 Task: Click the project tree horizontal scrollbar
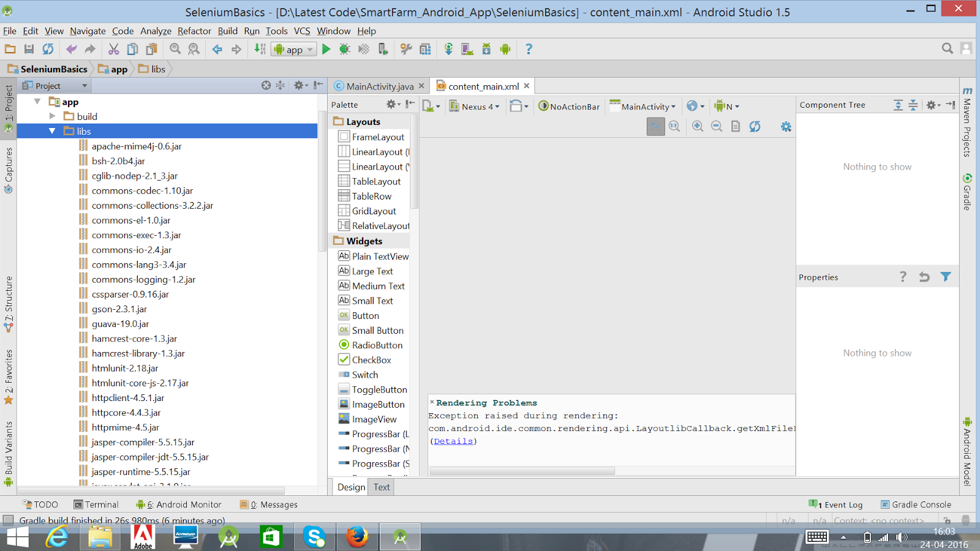151,490
